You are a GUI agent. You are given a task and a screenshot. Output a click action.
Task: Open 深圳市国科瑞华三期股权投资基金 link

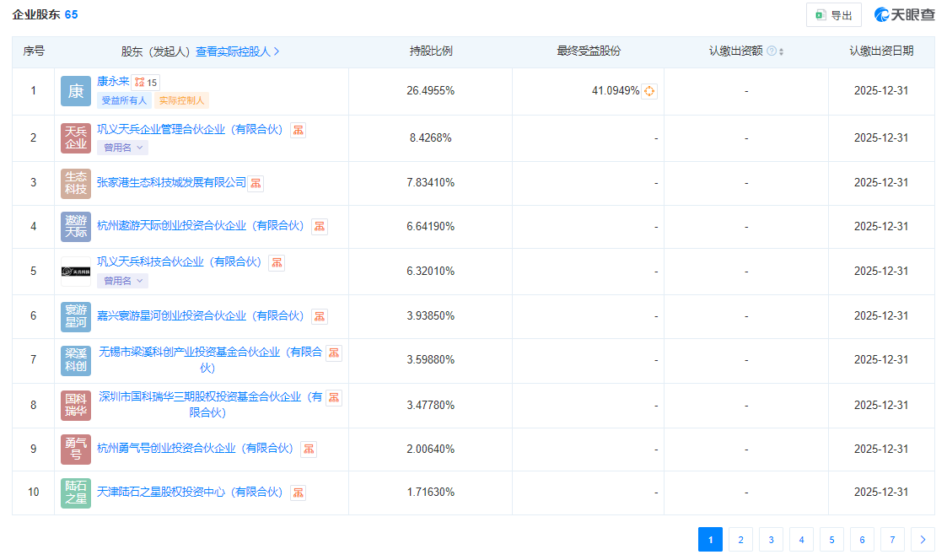210,404
